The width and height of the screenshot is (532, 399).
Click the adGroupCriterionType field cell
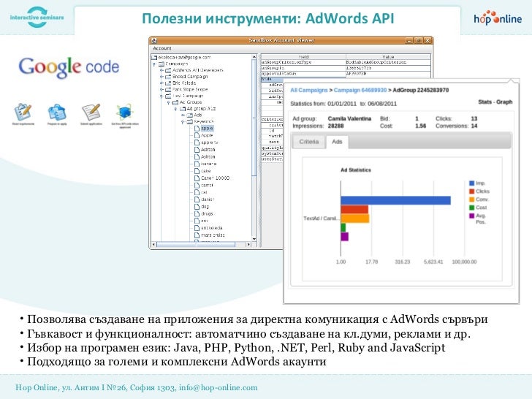point(303,62)
